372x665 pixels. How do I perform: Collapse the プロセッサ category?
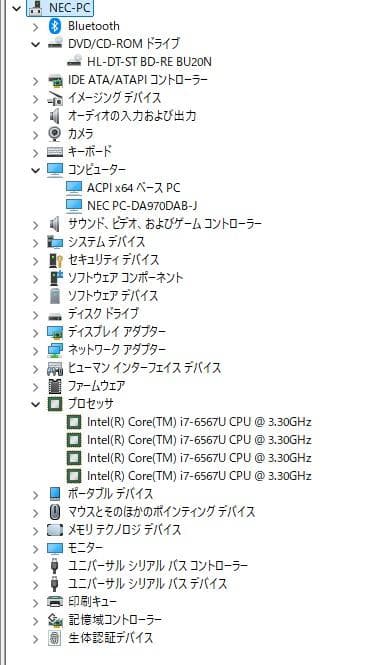[36, 404]
